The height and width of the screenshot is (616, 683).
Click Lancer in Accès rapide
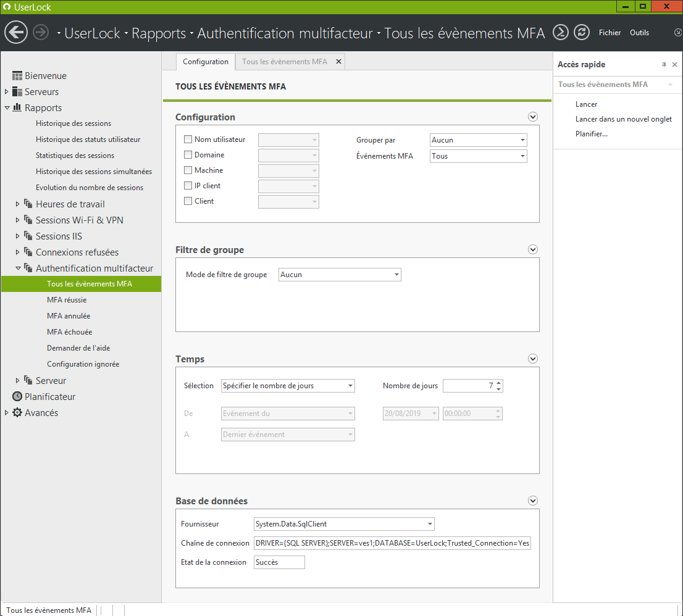(586, 104)
